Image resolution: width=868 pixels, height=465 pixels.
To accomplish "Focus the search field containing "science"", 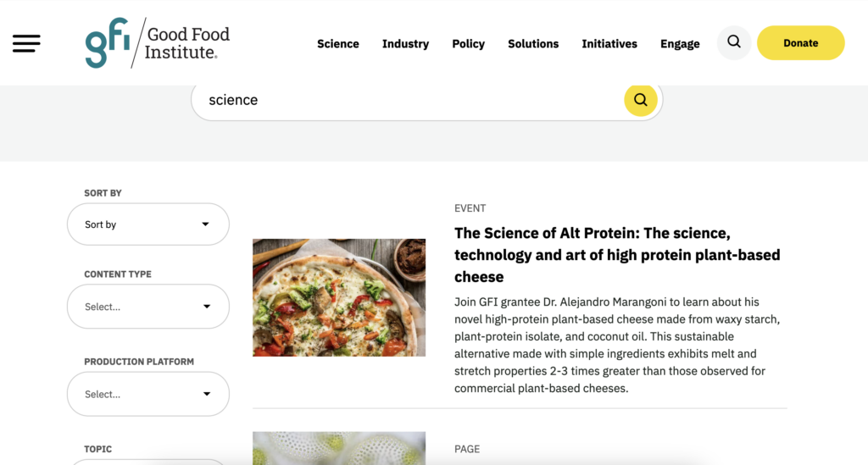I will coord(407,100).
